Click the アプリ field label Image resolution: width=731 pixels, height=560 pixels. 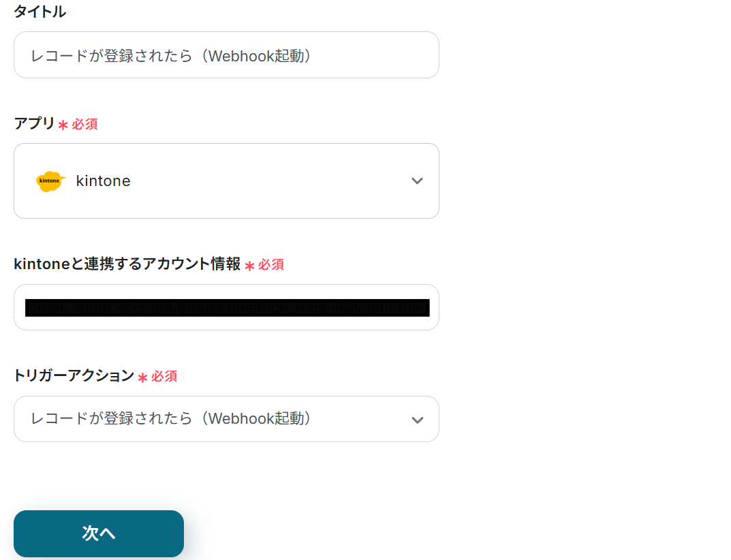(x=34, y=123)
